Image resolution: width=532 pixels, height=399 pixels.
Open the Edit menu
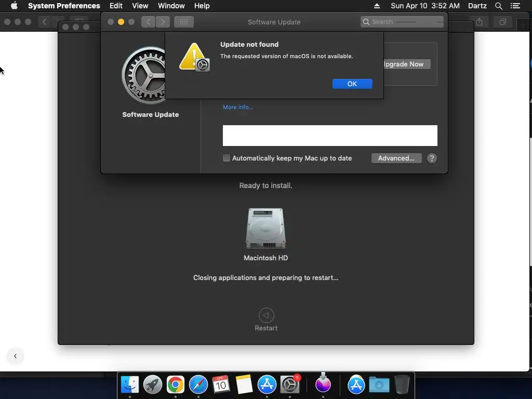(116, 6)
